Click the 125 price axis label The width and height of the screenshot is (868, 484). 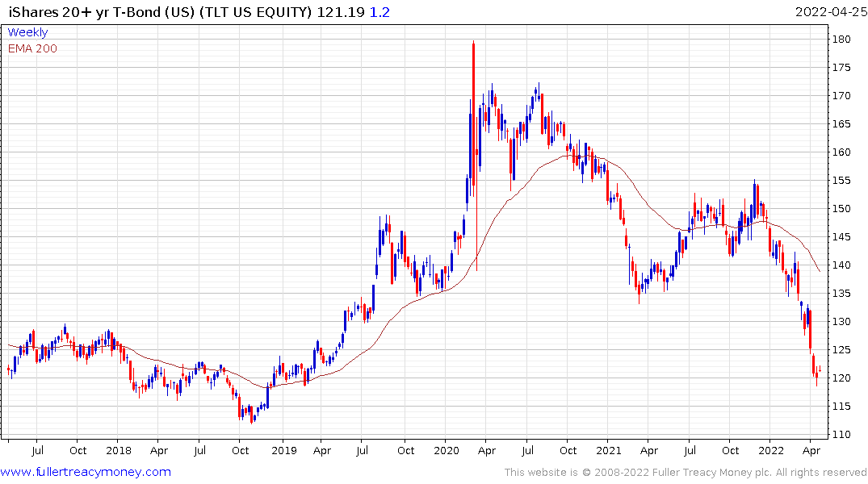841,349
